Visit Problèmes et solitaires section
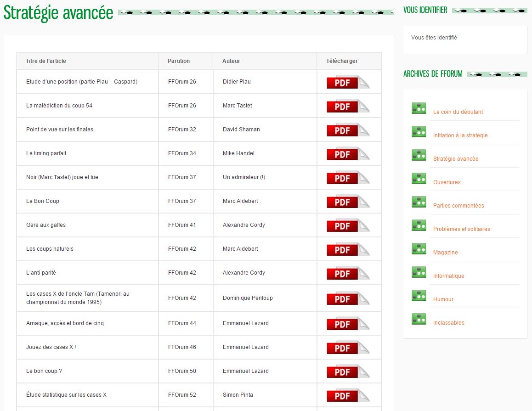 pos(461,229)
